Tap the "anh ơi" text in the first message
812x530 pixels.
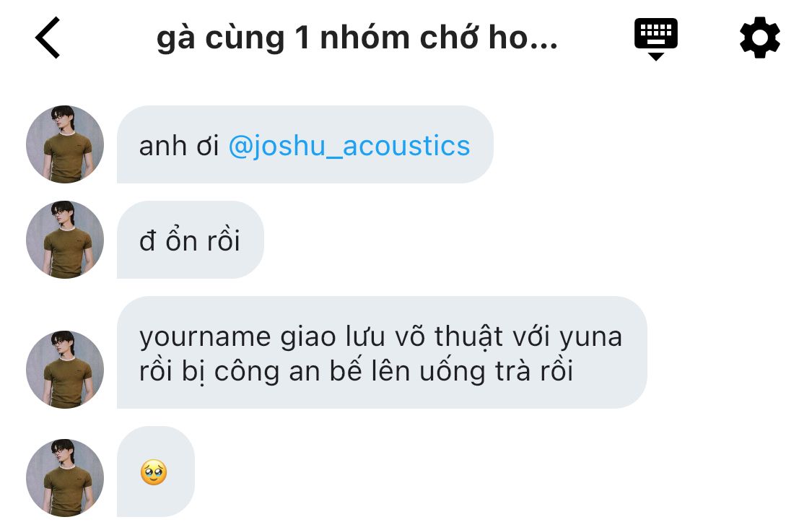179,146
